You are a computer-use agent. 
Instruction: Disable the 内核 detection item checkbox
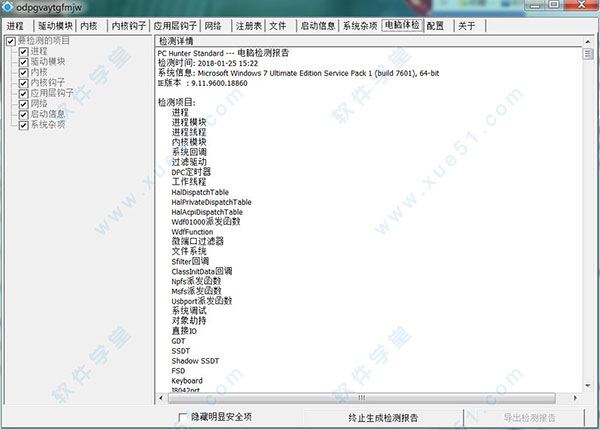[23, 73]
